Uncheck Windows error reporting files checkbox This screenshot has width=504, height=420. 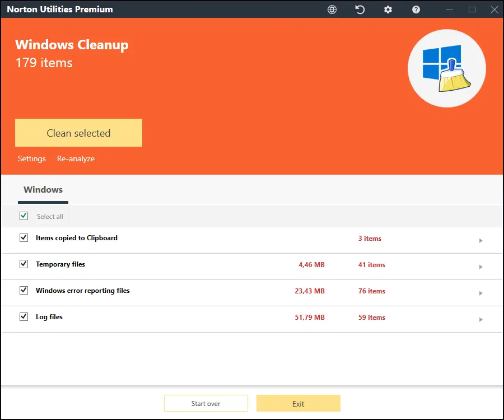tap(24, 291)
